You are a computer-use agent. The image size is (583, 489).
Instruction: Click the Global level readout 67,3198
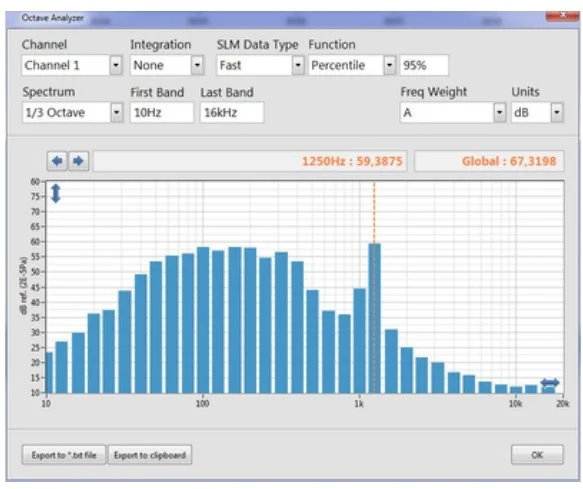coord(489,161)
